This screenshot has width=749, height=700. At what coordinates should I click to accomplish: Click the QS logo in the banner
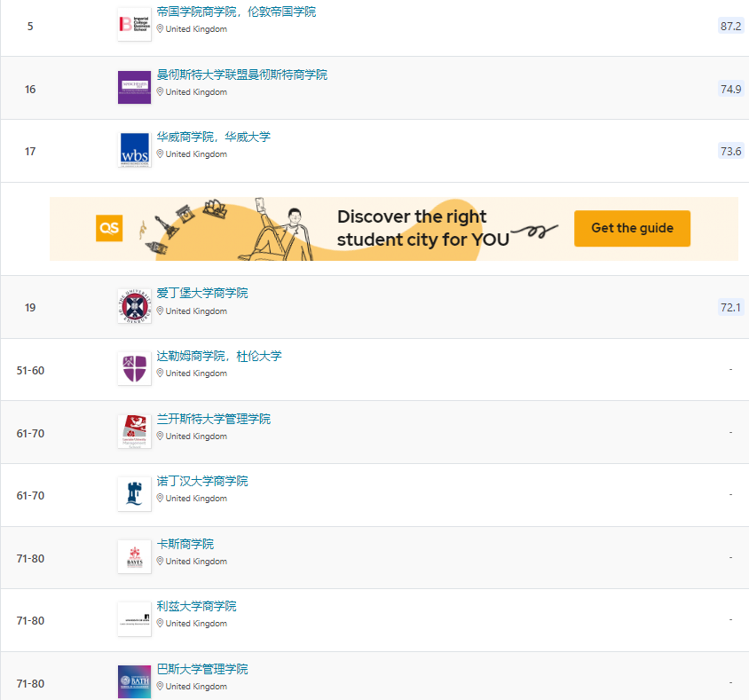[109, 228]
